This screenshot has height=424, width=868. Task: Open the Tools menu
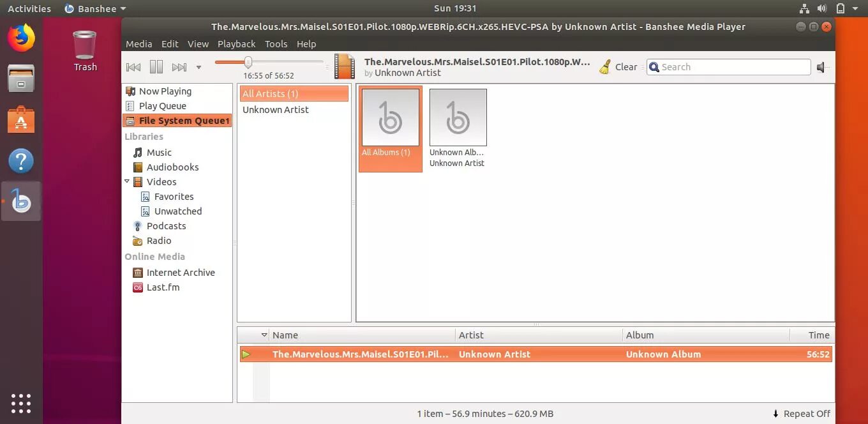276,44
